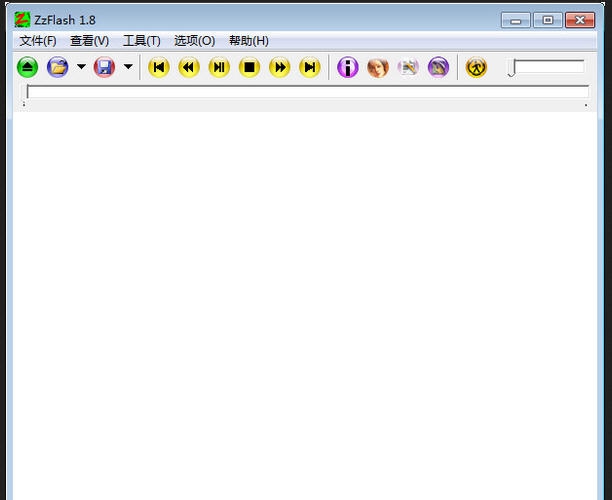This screenshot has height=500, width=612.
Task: Fast forward the movie
Action: pos(280,67)
